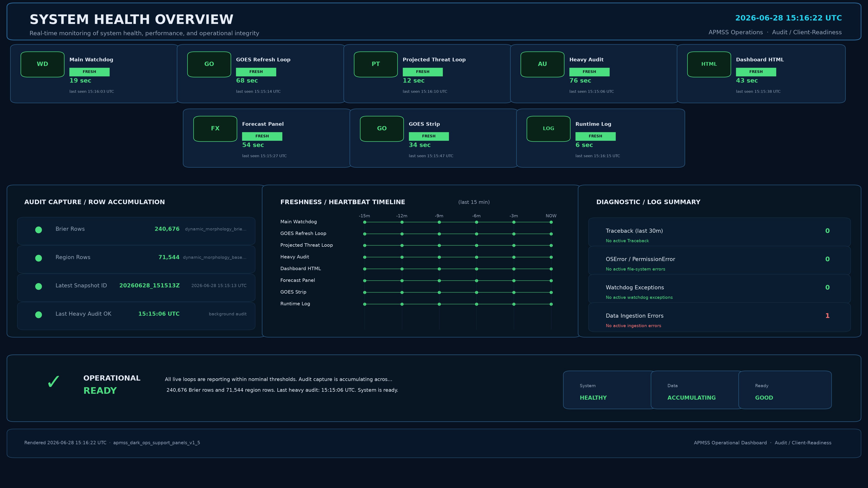Click the header timestamp 2026-06-28 15:16:22 UTC
This screenshot has width=868, height=488.
788,18
